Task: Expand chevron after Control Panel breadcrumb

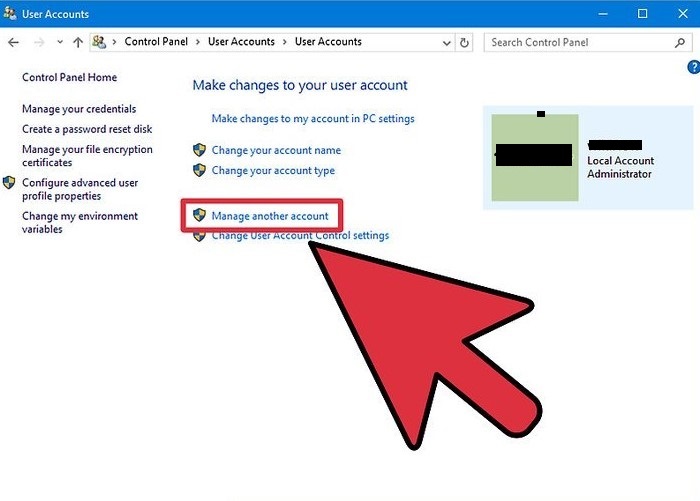Action: 198,42
